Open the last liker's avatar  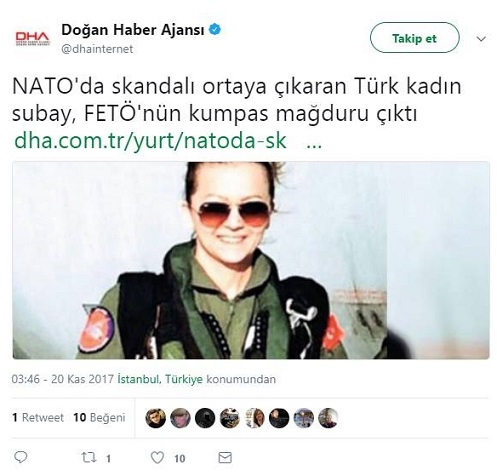click(x=328, y=418)
